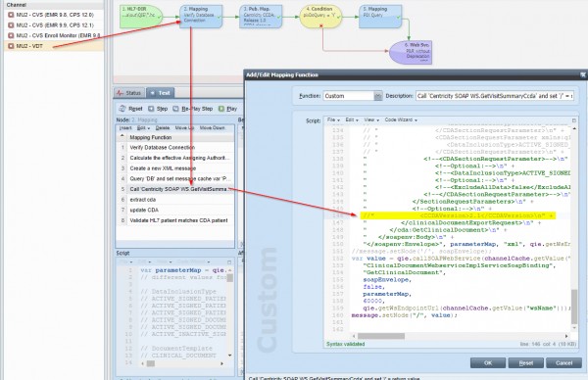The image size is (588, 380).
Task: Click line 160 message.setNode in the script
Action: coord(404,315)
